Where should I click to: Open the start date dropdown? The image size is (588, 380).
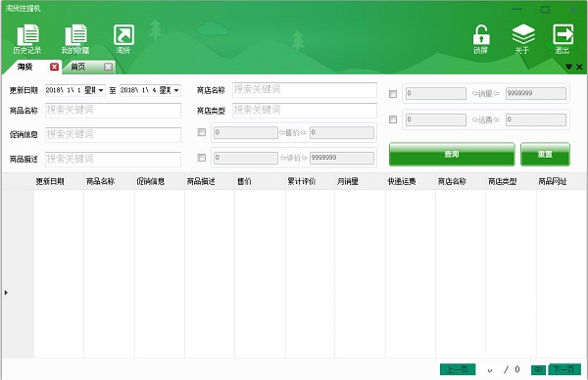point(101,90)
